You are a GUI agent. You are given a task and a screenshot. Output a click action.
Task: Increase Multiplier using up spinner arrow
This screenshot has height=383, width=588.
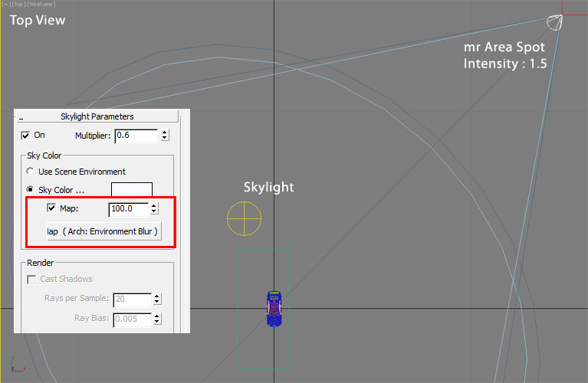click(x=165, y=133)
